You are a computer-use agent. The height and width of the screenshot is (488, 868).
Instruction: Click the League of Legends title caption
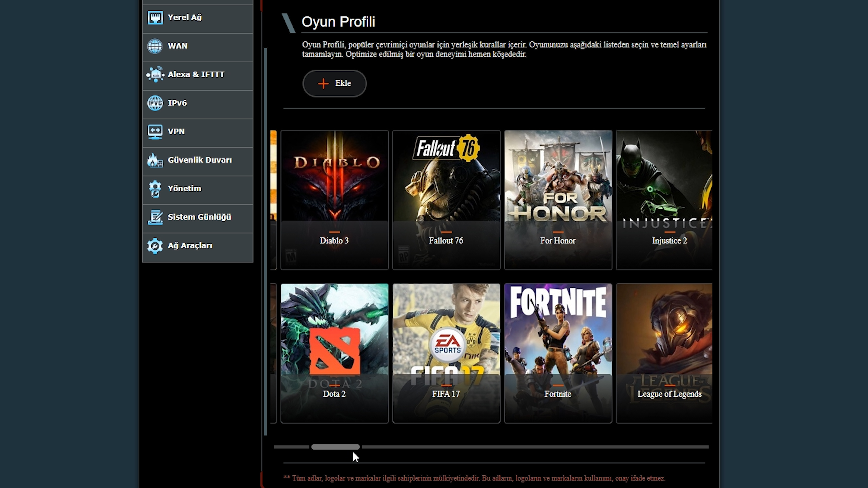coord(670,394)
